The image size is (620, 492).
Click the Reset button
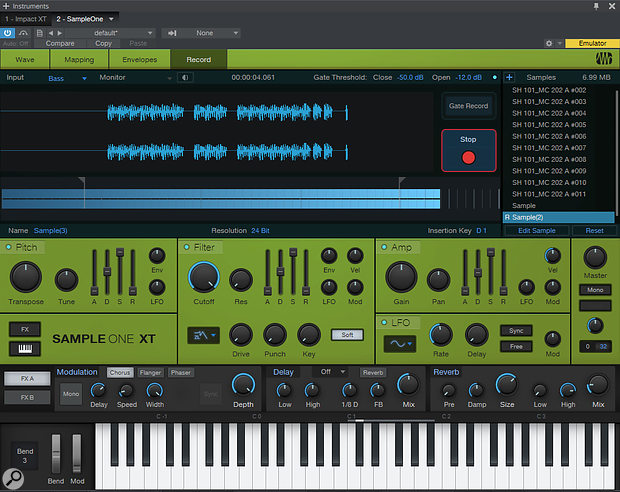(594, 231)
